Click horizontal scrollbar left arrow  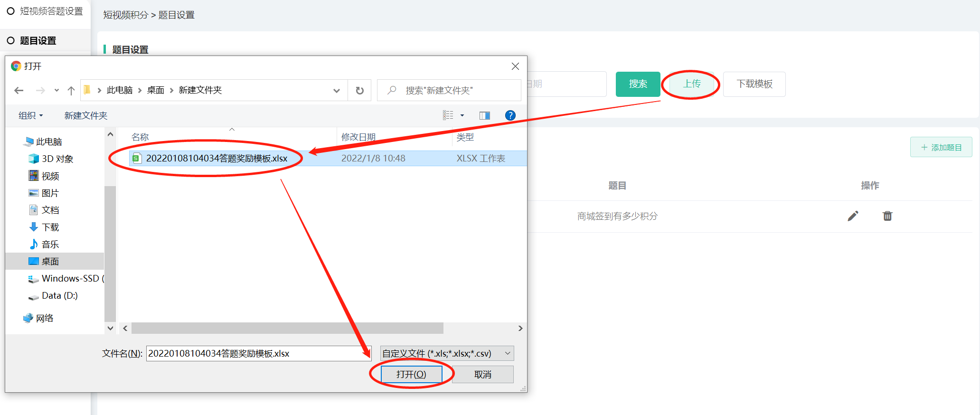(125, 328)
